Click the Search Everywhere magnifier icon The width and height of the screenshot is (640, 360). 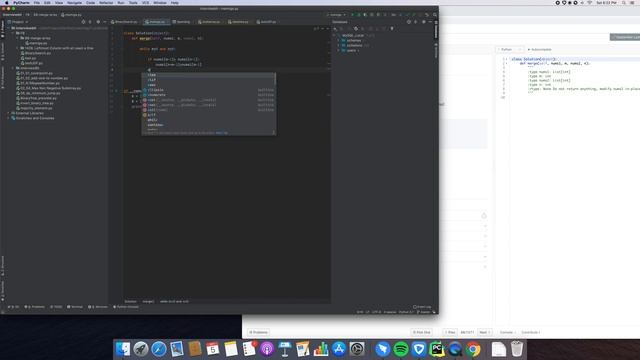click(x=435, y=15)
